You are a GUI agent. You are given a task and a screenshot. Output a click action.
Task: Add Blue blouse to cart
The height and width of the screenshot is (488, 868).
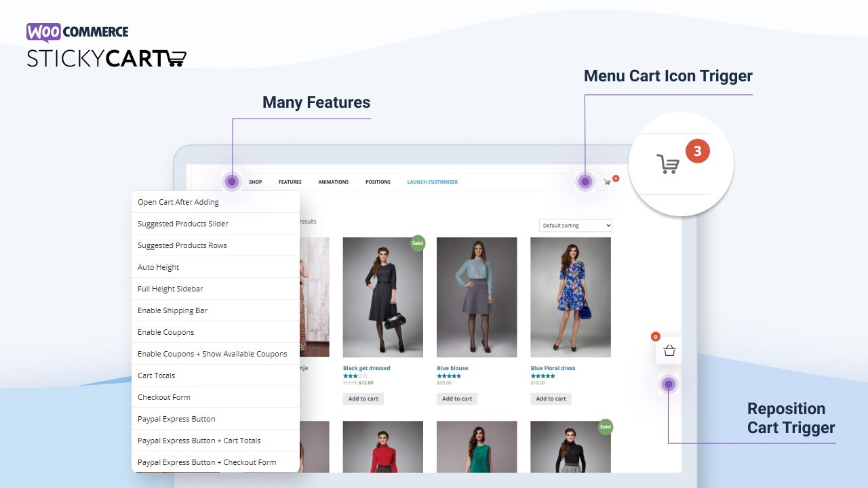[x=457, y=399]
